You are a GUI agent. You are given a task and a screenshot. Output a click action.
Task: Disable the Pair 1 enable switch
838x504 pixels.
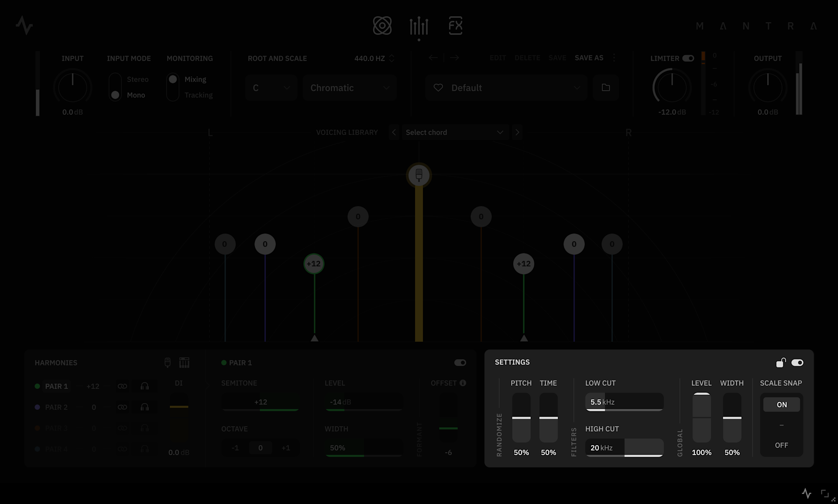click(x=460, y=363)
